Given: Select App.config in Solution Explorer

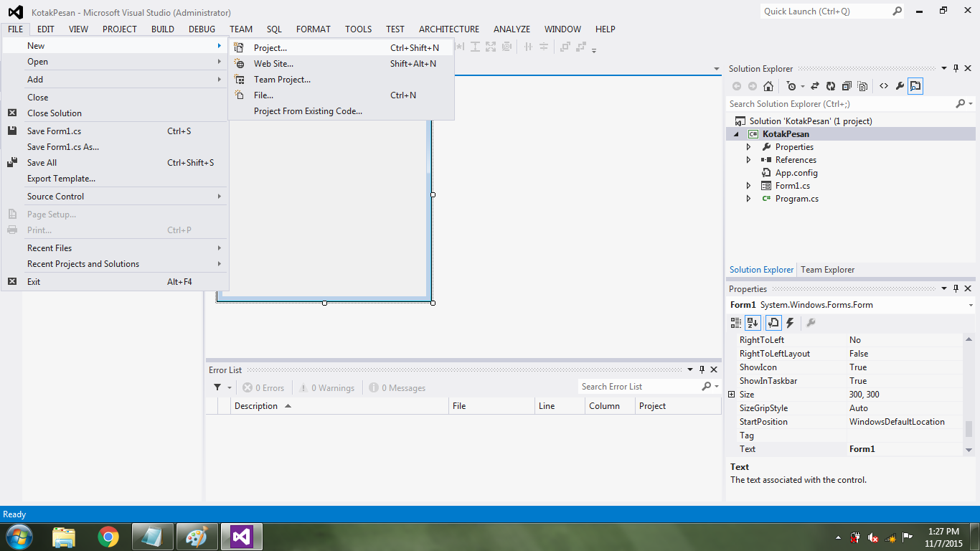Looking at the screenshot, I should pos(796,173).
